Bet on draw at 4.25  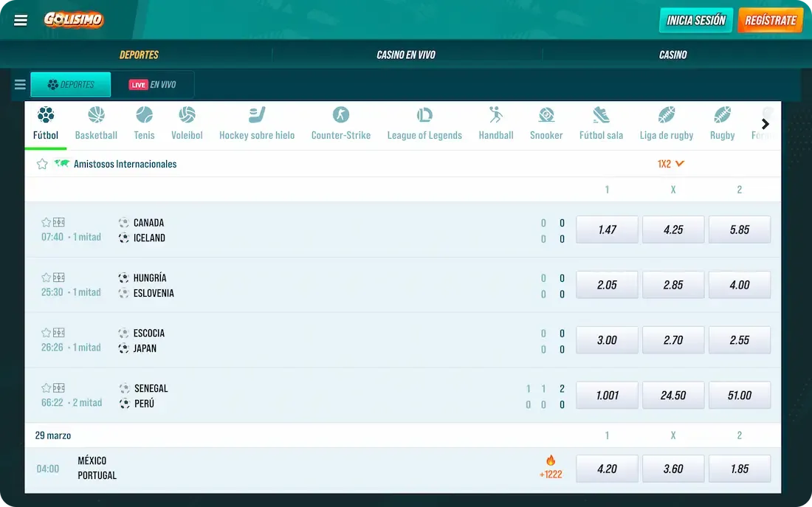[673, 230]
